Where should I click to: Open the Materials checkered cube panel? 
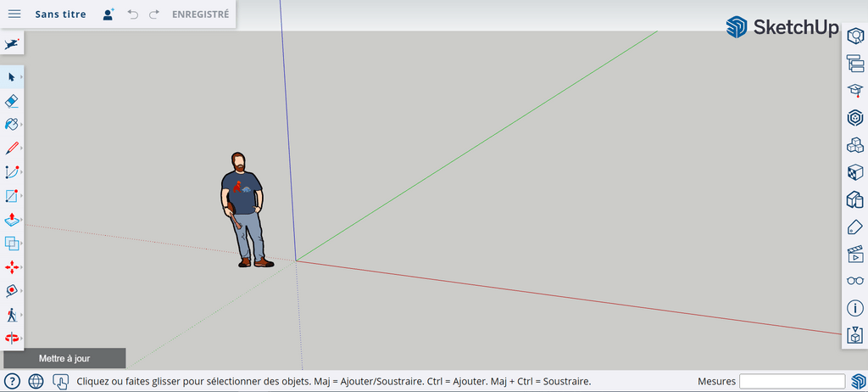click(x=855, y=172)
